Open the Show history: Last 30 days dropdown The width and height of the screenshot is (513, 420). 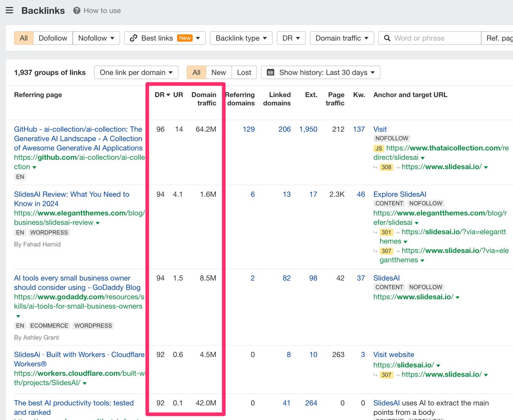tap(321, 73)
